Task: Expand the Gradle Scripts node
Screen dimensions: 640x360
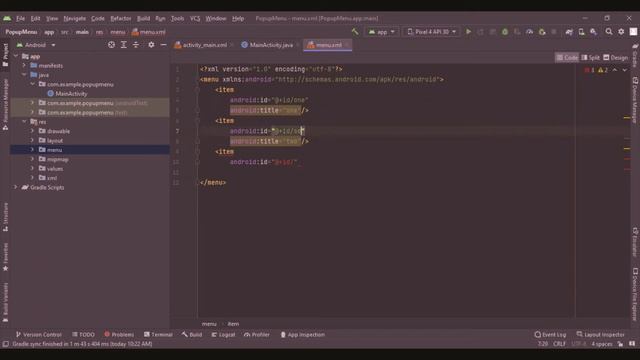Action: pyautogui.click(x=16, y=187)
